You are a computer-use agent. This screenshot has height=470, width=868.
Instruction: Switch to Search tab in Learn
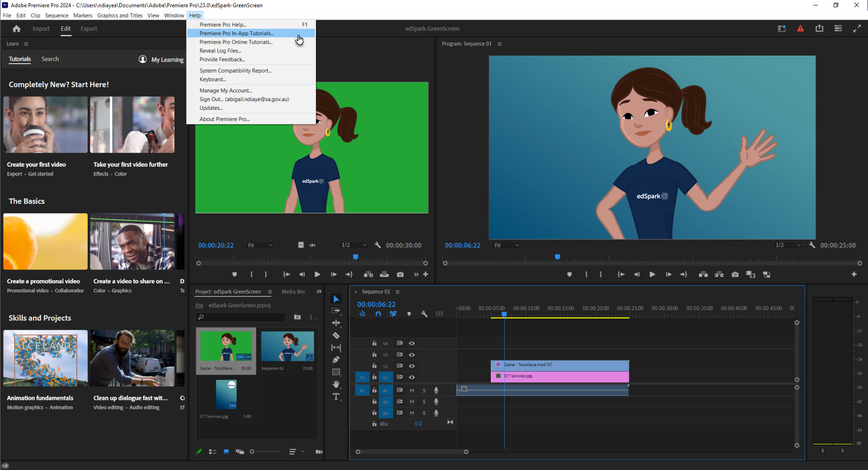pyautogui.click(x=50, y=59)
